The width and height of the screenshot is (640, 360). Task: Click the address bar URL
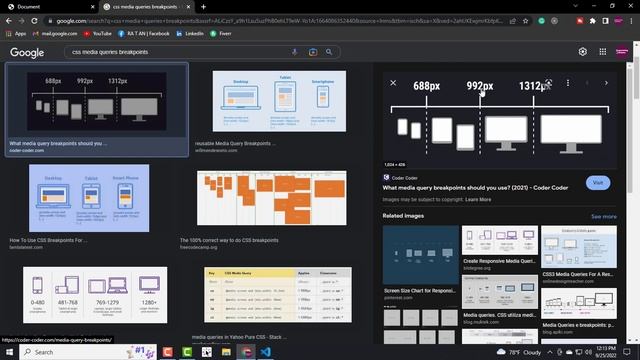pos(279,21)
